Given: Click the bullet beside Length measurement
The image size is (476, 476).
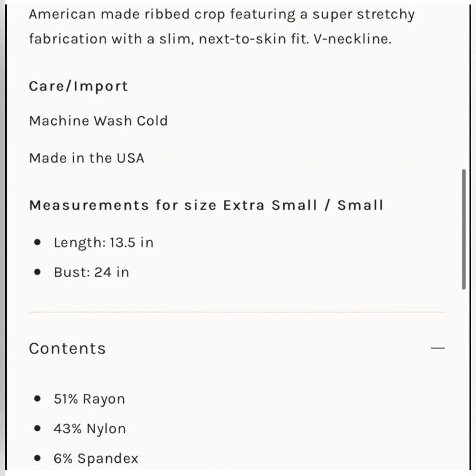Looking at the screenshot, I should 37,242.
